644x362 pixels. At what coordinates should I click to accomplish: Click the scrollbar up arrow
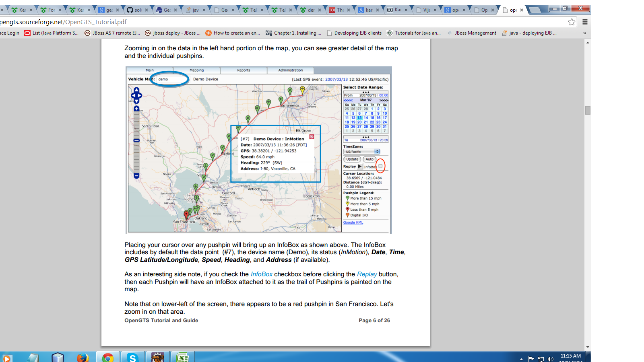588,42
